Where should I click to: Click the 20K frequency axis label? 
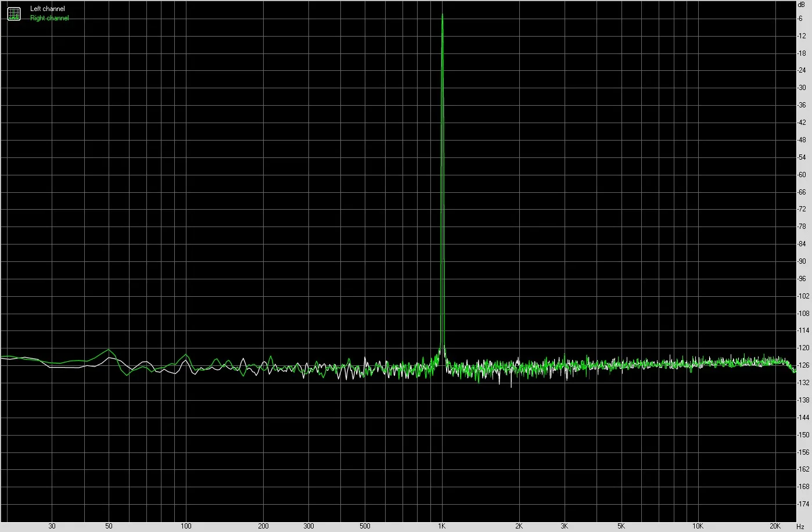click(775, 526)
